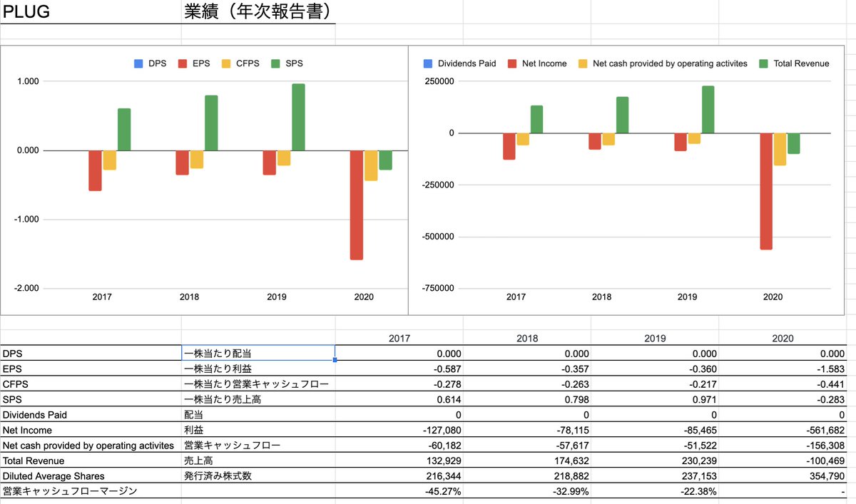Select the CFPS value -0.263
This screenshot has height=504, width=856.
[x=527, y=384]
